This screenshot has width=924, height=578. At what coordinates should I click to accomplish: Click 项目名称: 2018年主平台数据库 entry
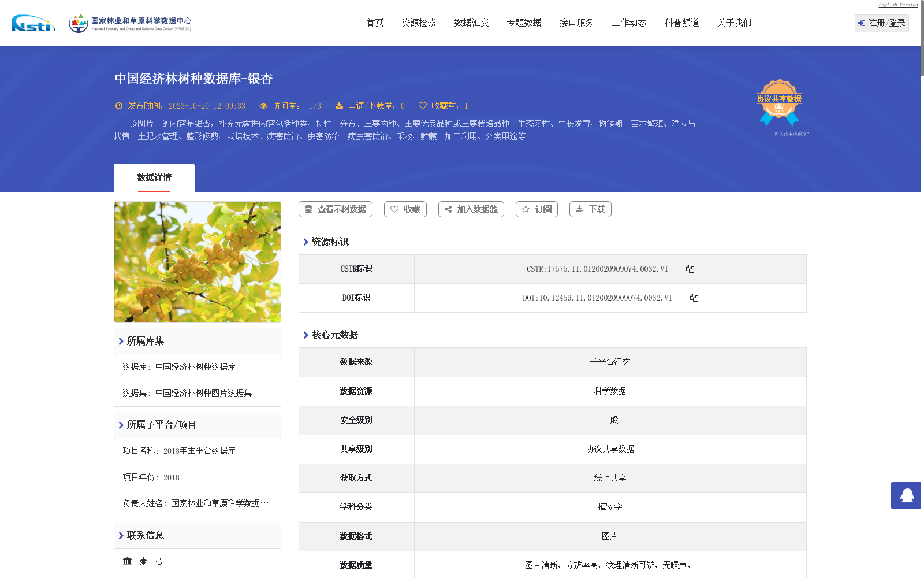point(179,451)
